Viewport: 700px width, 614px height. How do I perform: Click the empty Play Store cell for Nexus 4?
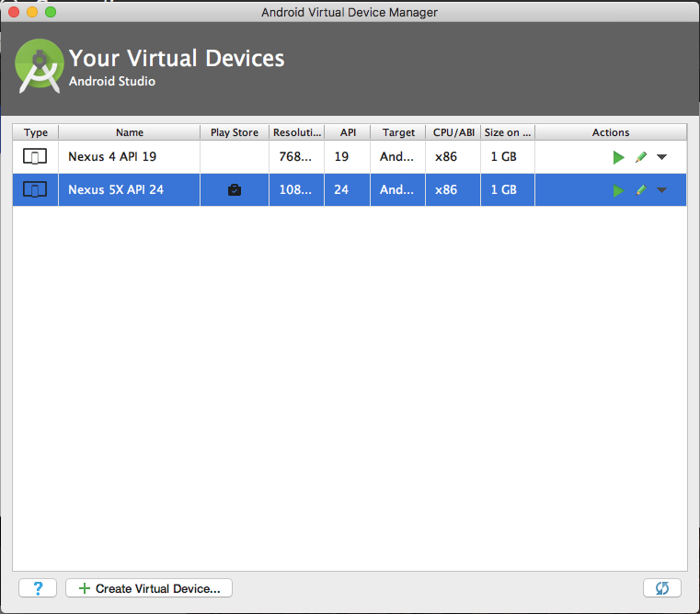[235, 156]
